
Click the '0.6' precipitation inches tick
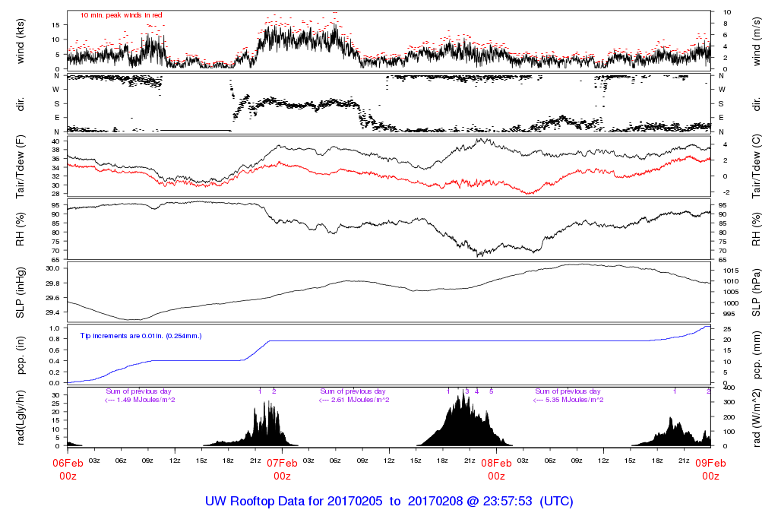click(x=55, y=350)
